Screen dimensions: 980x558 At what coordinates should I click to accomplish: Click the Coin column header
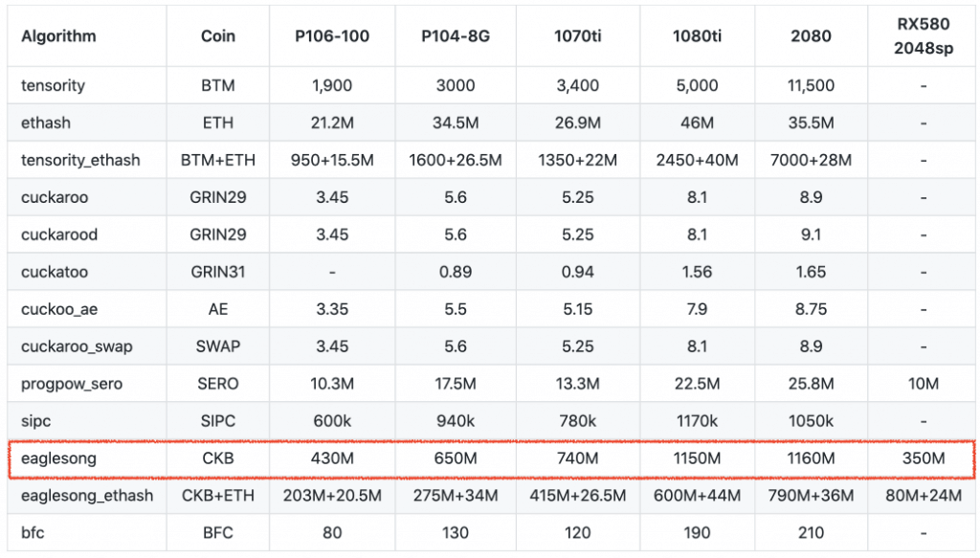click(x=217, y=36)
